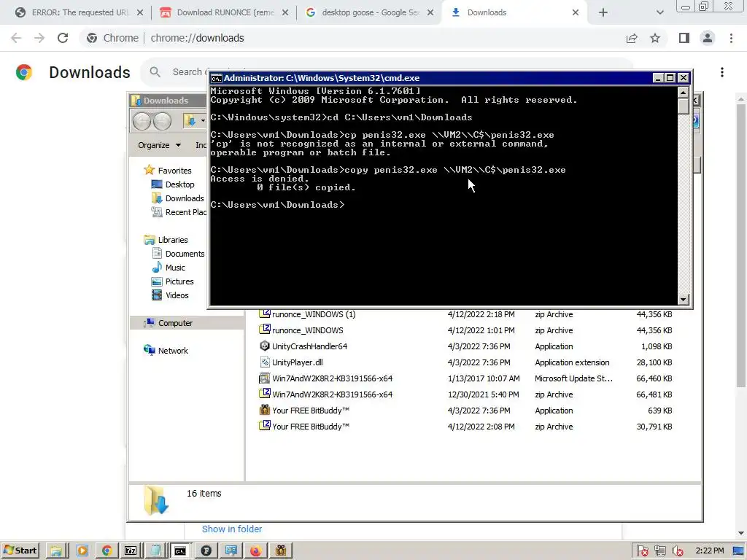Open the Music library
Image resolution: width=747 pixels, height=560 pixels.
click(x=169, y=268)
